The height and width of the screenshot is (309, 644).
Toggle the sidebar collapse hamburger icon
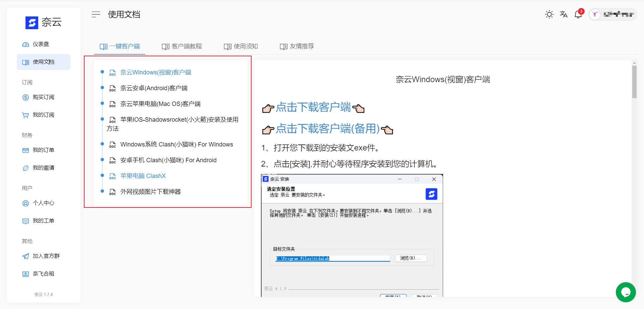coord(96,14)
